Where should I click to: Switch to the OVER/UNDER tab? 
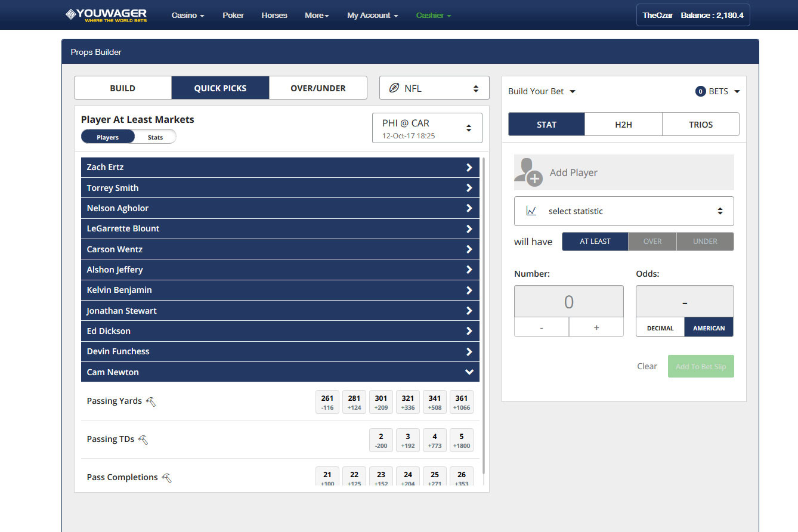318,88
